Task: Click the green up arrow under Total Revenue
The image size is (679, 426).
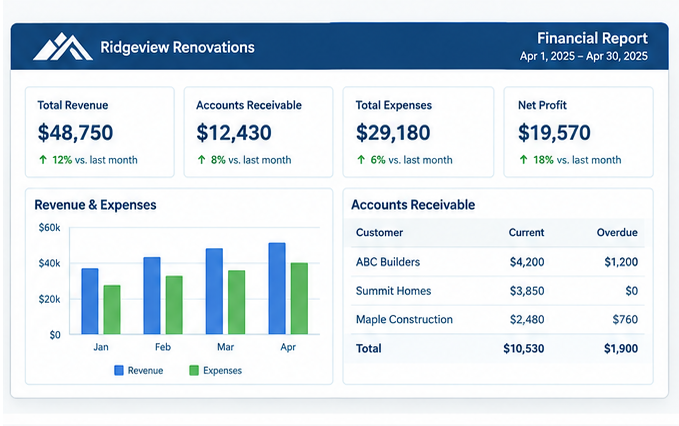Action: click(43, 160)
